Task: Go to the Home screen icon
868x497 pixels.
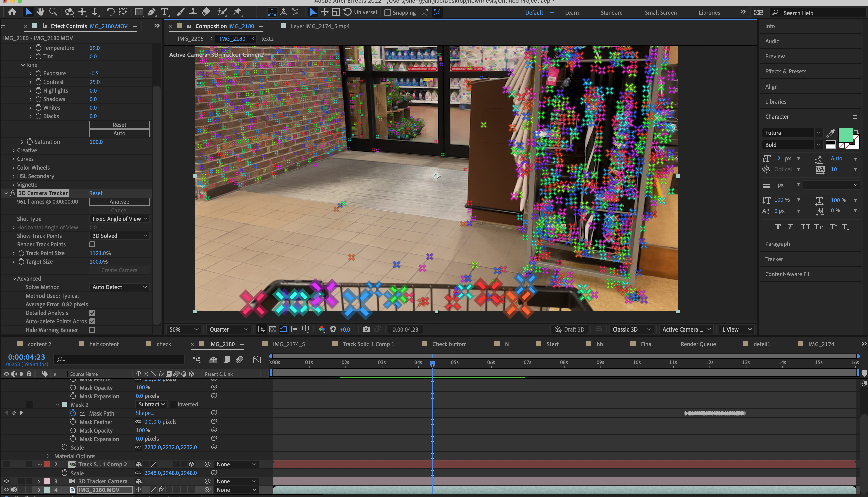Action: pos(12,12)
